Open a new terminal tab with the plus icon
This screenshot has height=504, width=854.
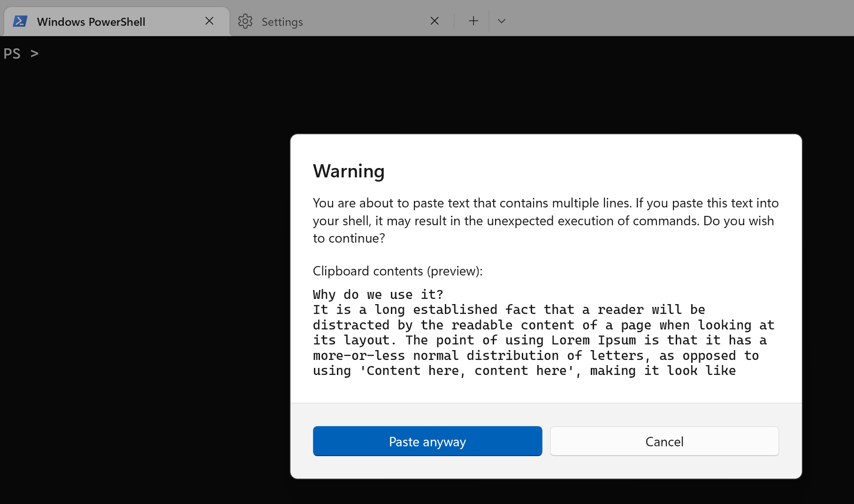[x=473, y=21]
